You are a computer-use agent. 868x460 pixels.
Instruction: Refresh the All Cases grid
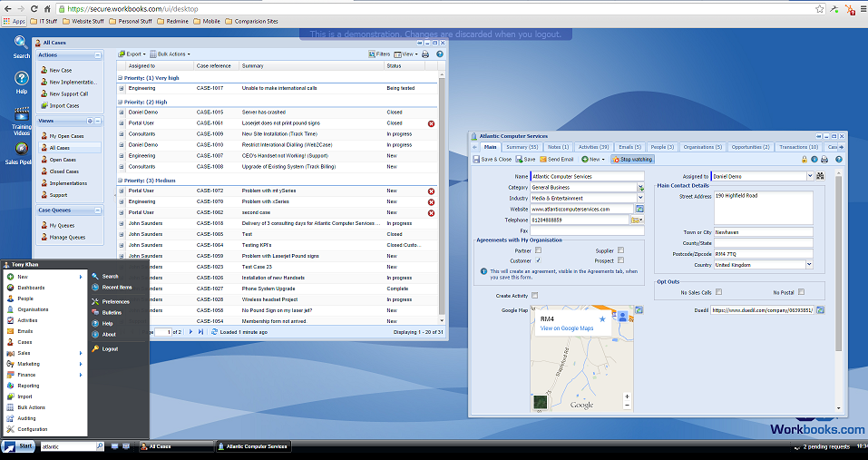[x=214, y=332]
